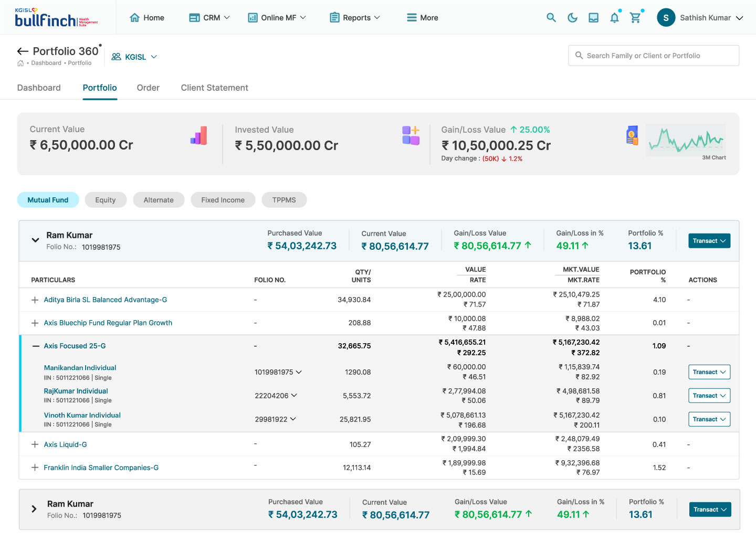
Task: Open More menu
Action: 423,17
